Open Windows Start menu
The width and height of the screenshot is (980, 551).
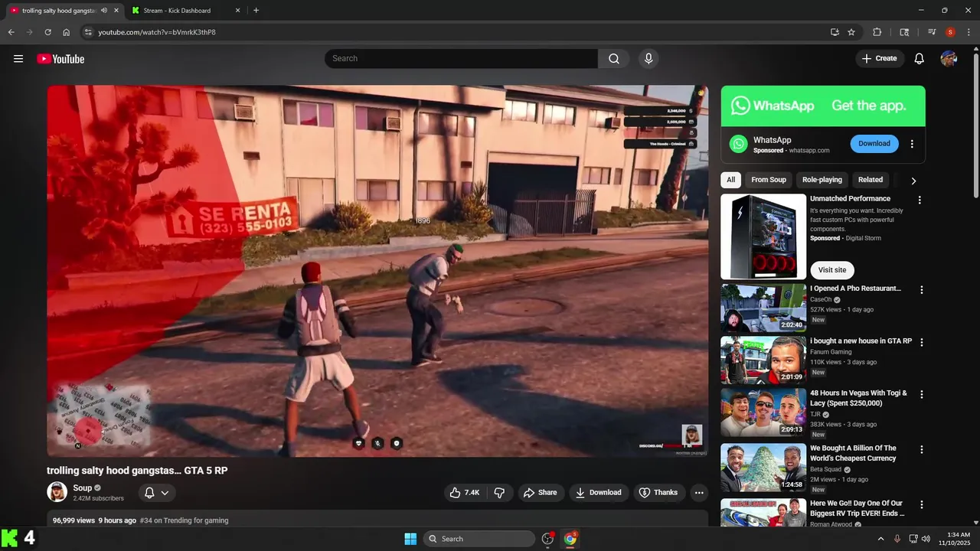pyautogui.click(x=410, y=539)
